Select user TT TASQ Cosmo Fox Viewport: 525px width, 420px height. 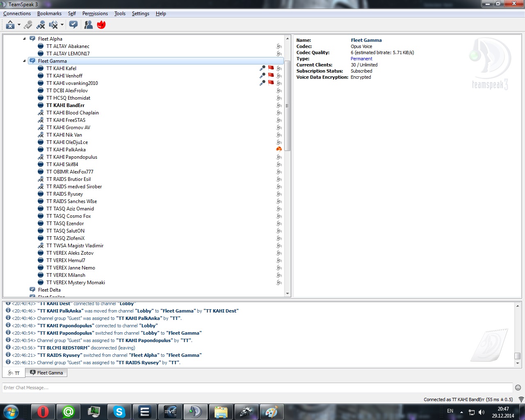(68, 216)
